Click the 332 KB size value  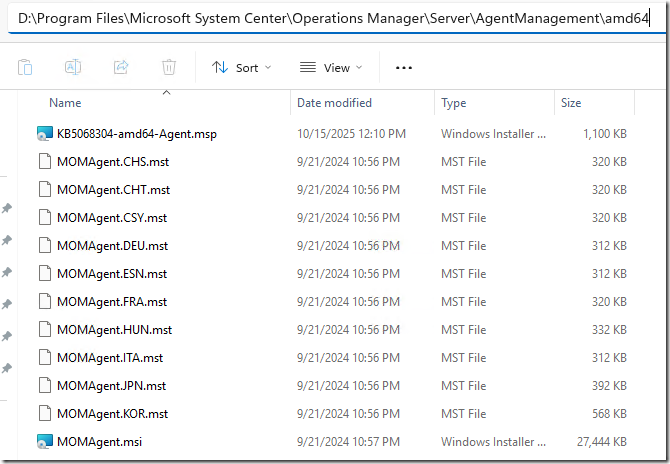coord(609,330)
